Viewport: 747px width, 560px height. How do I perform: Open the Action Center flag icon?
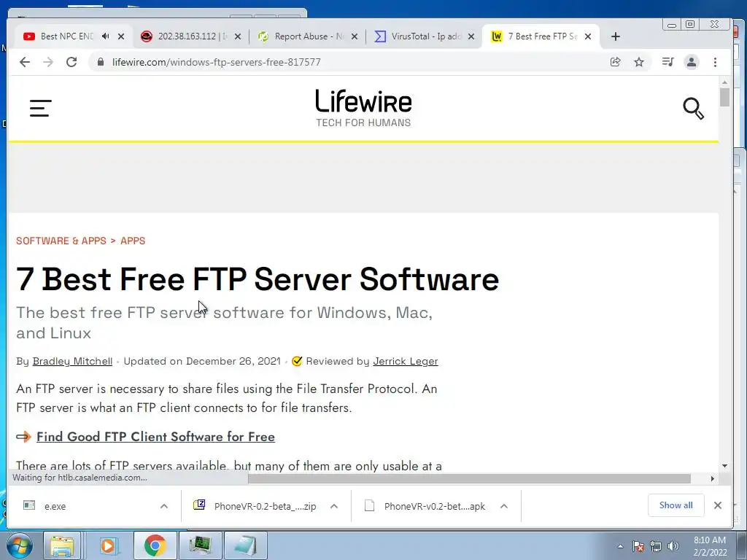[x=638, y=546]
